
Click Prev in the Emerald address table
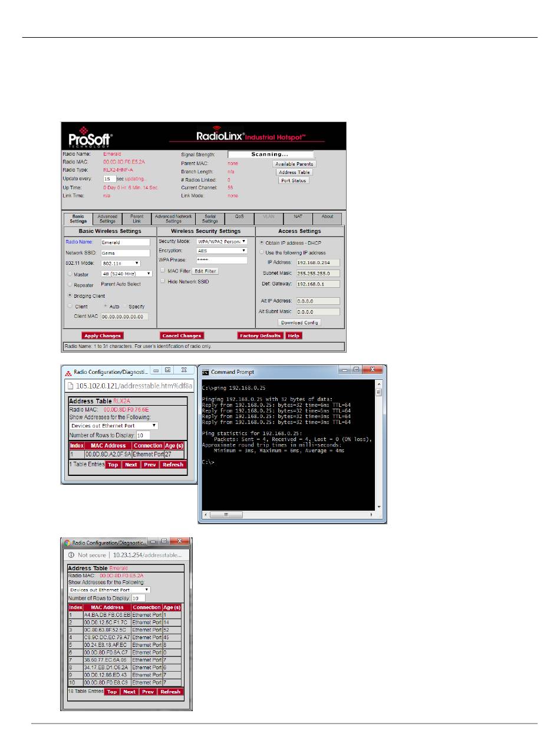coord(147,692)
